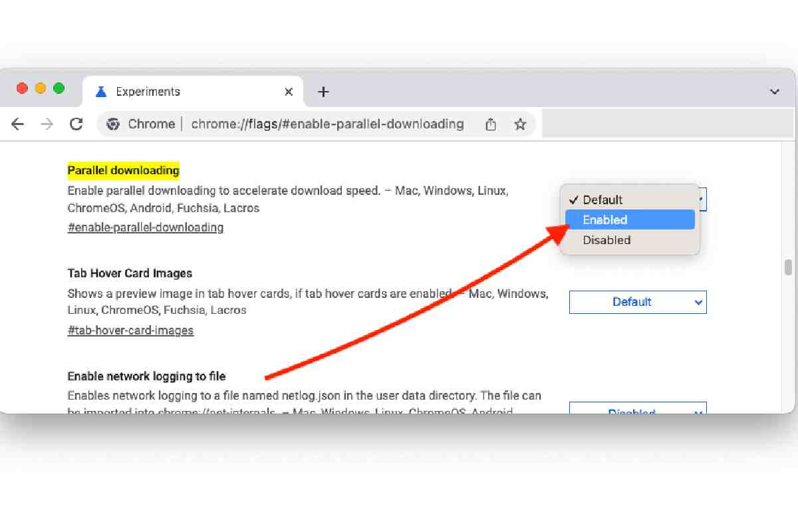This screenshot has height=532, width=798.
Task: Open the Tab Hover Card Images dropdown
Action: [638, 302]
